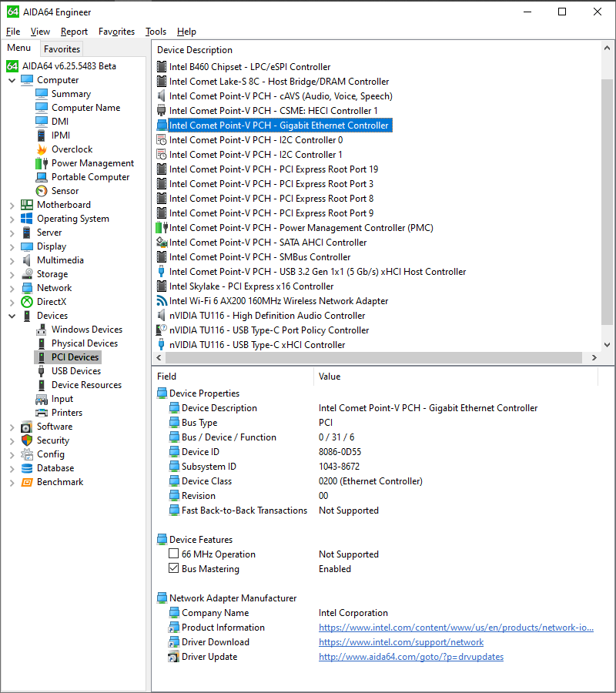Viewport: 616px width, 693px height.
Task: Select the SMBus Controller row
Action: point(259,257)
